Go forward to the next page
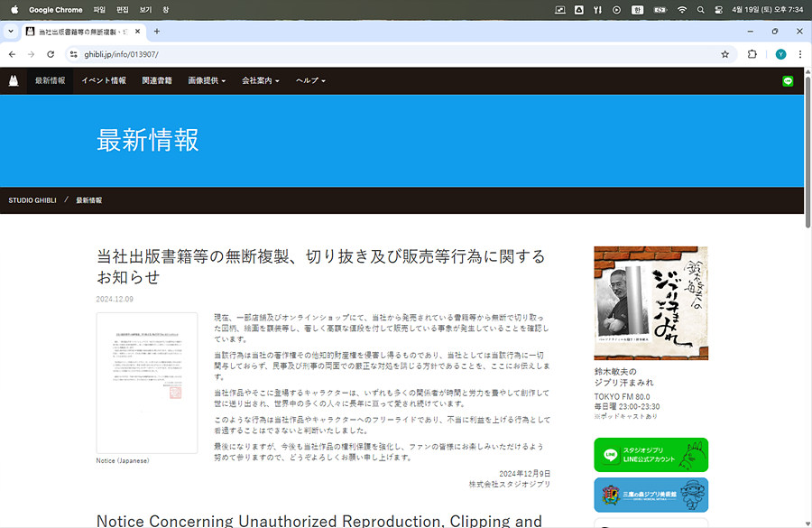The height and width of the screenshot is (528, 812). click(x=31, y=54)
